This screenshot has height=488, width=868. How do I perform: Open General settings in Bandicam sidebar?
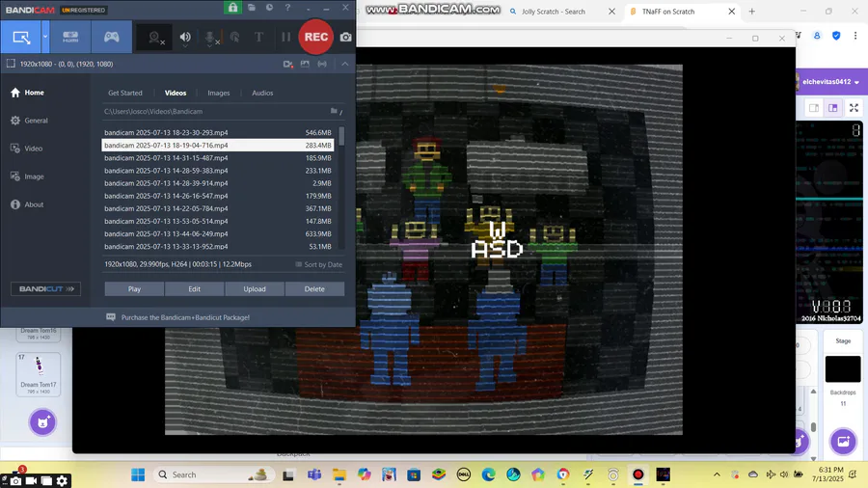29,121
